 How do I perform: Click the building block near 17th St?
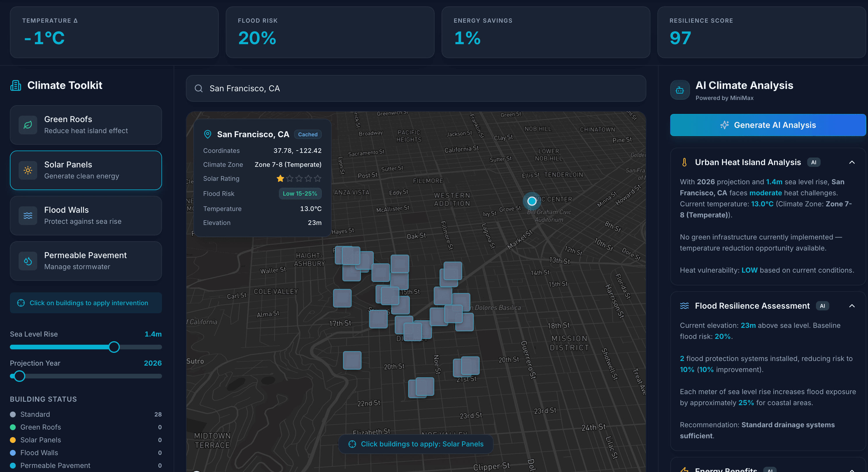[x=378, y=319]
